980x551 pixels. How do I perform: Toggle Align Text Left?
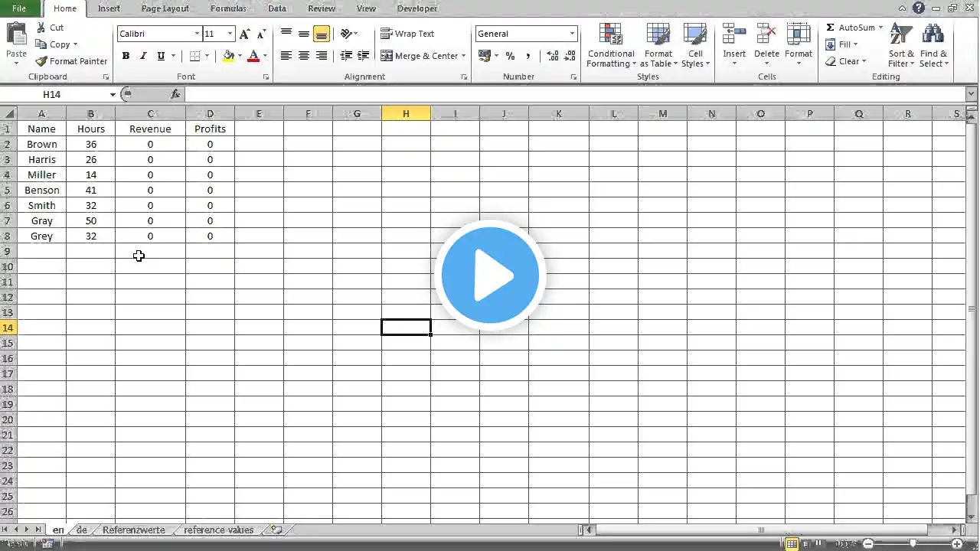pos(286,56)
